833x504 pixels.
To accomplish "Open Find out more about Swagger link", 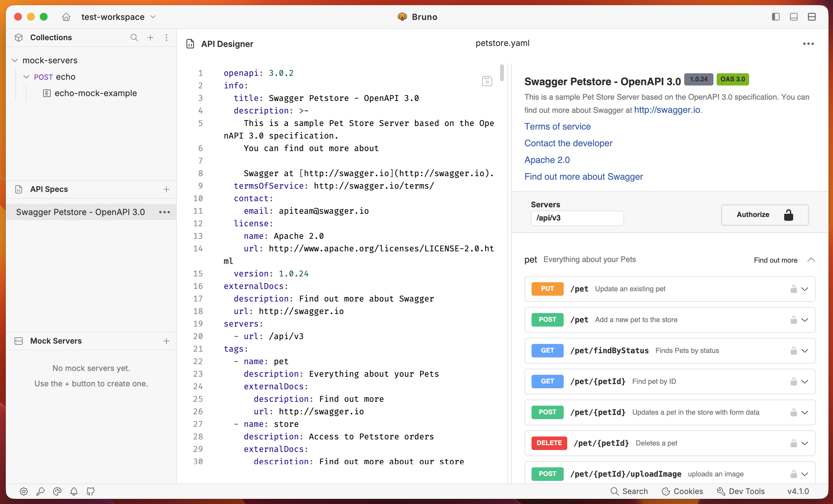I will tap(584, 176).
